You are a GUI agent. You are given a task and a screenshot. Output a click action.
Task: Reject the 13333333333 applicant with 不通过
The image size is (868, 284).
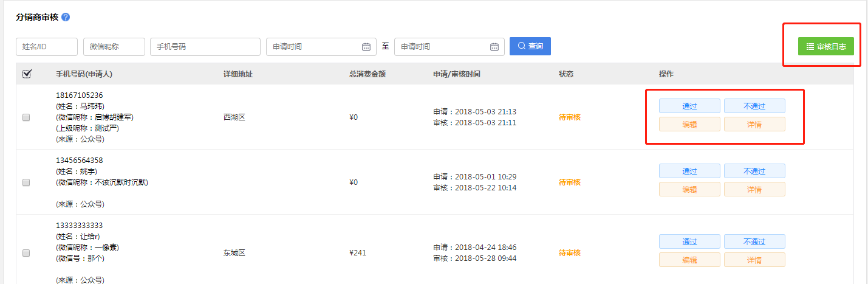(754, 241)
